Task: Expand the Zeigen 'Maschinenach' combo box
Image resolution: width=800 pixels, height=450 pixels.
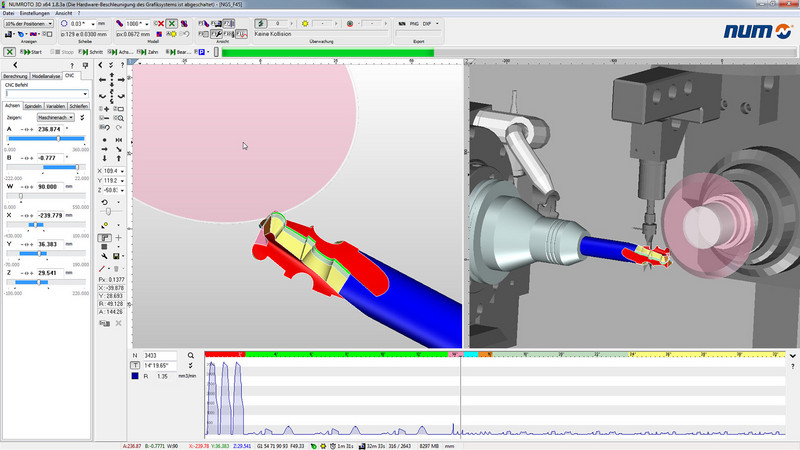Action: [56, 117]
